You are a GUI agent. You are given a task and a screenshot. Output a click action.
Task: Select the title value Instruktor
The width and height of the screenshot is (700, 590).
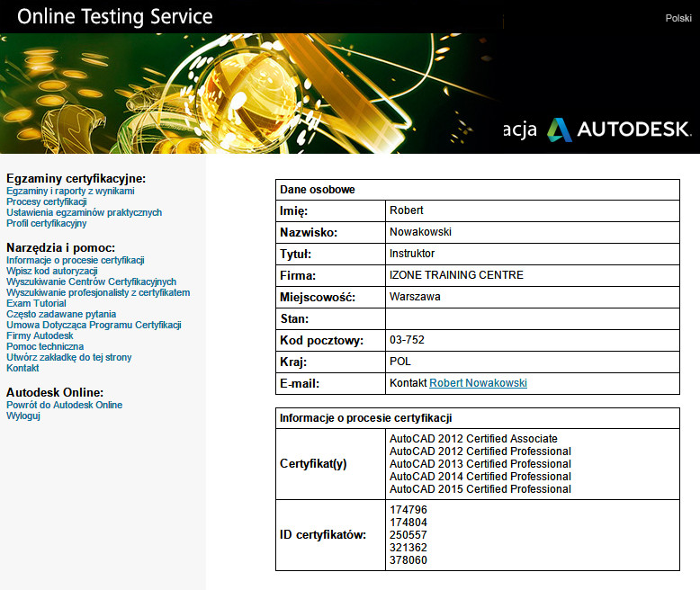pos(412,254)
